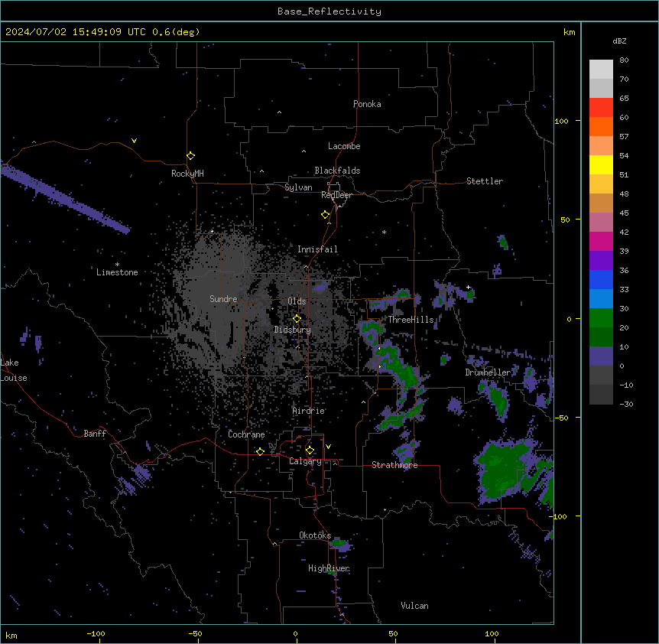Click the Strathmore label

[x=394, y=465]
